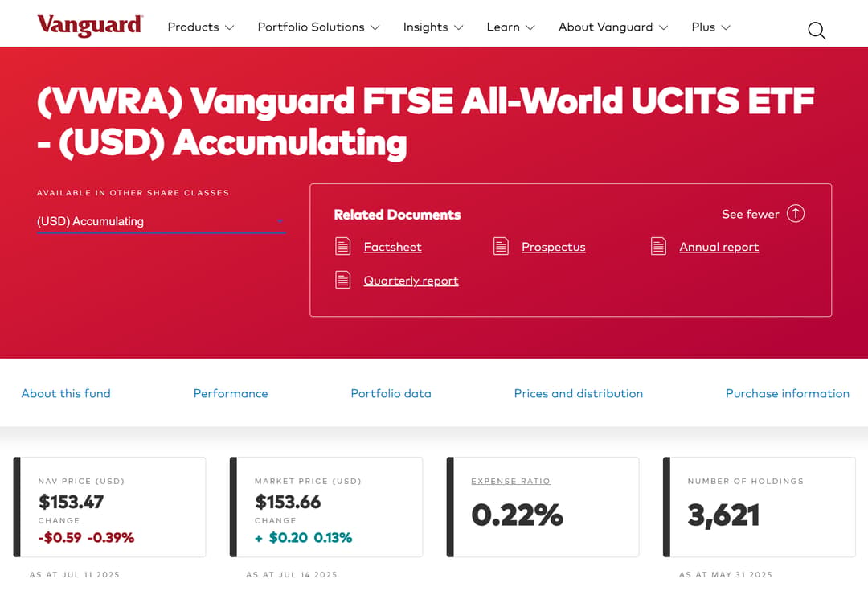Click the fund title heading text

click(425, 122)
